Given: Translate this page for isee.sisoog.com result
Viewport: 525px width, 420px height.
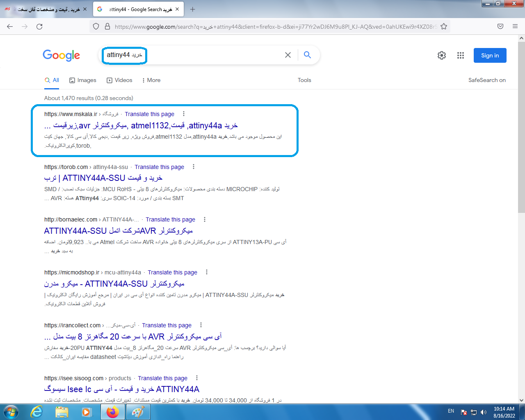Looking at the screenshot, I should (163, 378).
